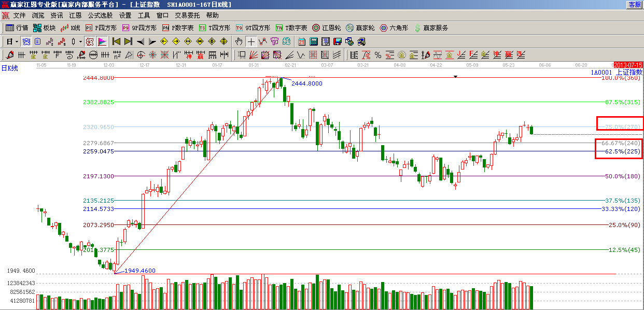The height and width of the screenshot is (310, 644).
Task: Toggle the crosshair cursor mode
Action: [251, 41]
